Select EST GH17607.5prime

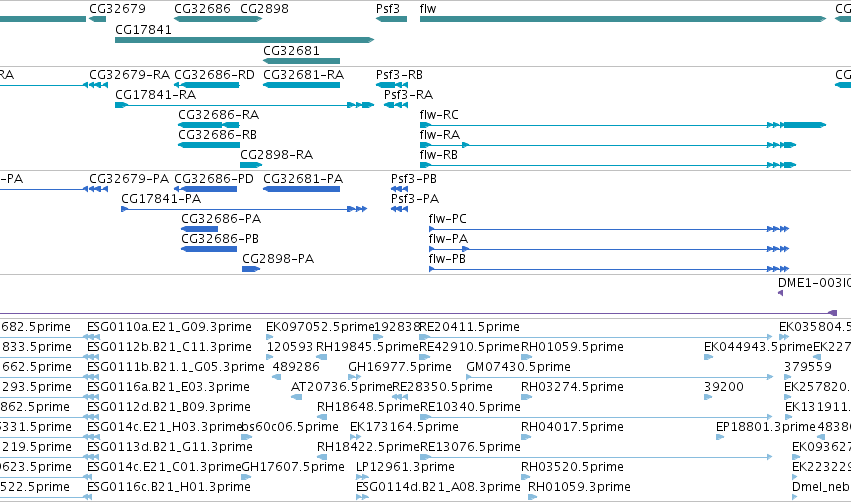(x=293, y=467)
